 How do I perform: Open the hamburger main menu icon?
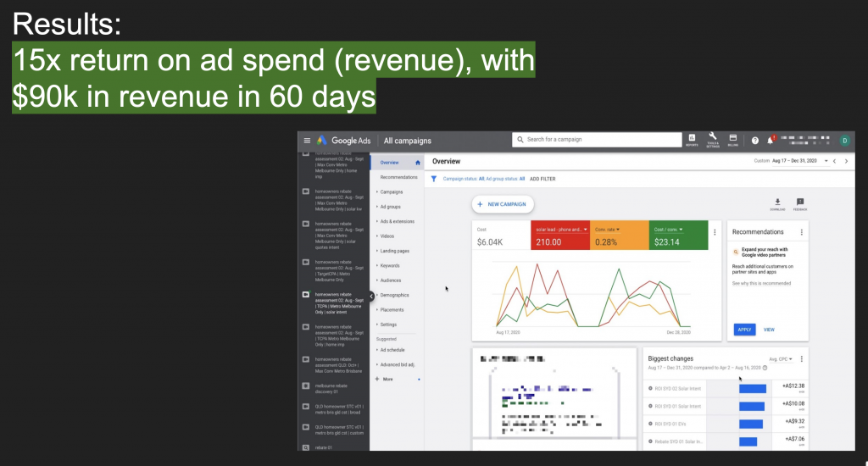click(x=307, y=141)
